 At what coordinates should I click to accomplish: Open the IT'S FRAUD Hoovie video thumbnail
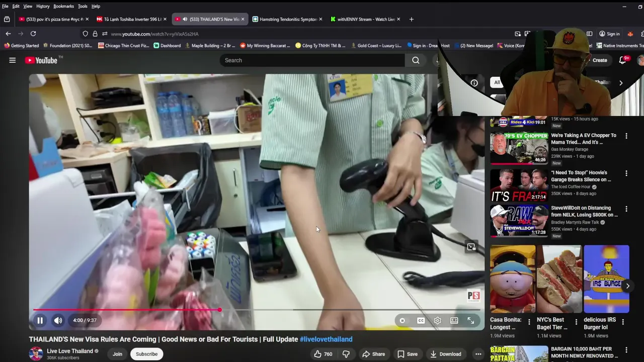519,185
